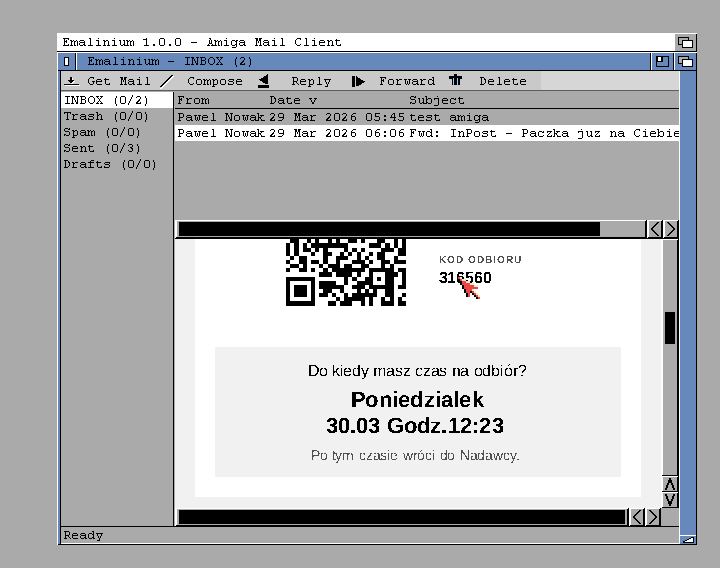The width and height of the screenshot is (720, 568).
Task: Select the INBOX (0/2) folder
Action: (x=117, y=100)
